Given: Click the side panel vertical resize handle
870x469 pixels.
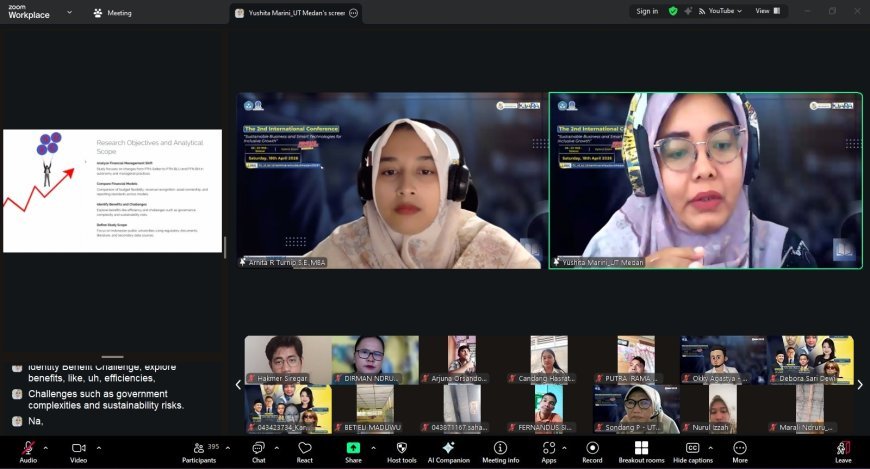Looking at the screenshot, I should (225, 247).
